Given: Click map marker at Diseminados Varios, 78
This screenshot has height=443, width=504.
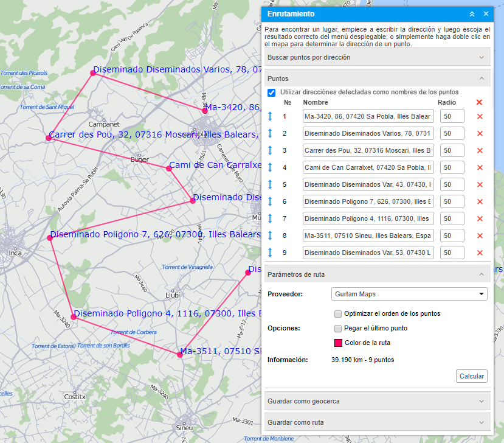Looking at the screenshot, I should point(93,73).
